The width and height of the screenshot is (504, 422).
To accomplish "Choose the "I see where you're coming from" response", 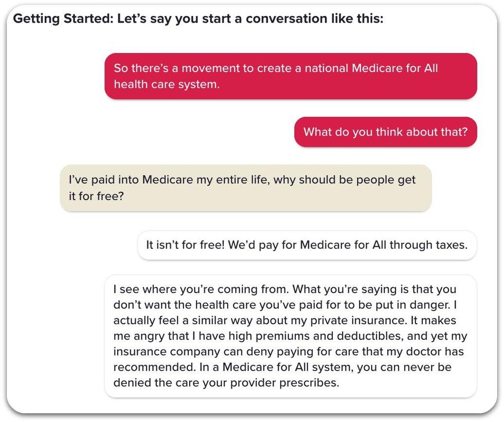I will [x=290, y=336].
